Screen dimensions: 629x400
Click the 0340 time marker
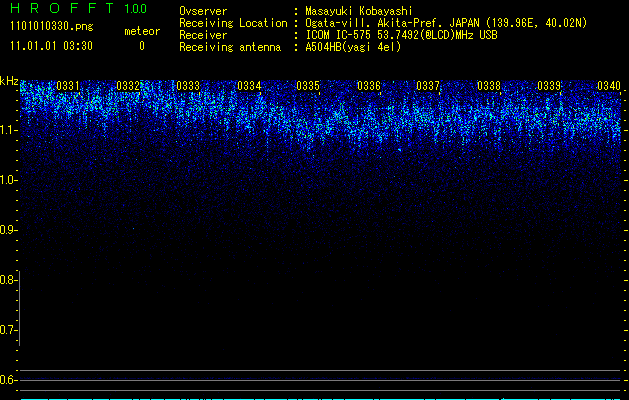click(609, 86)
